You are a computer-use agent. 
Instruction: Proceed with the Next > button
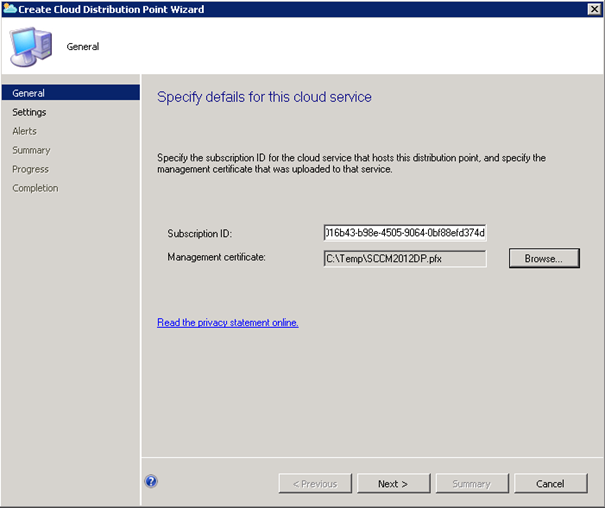(x=393, y=484)
